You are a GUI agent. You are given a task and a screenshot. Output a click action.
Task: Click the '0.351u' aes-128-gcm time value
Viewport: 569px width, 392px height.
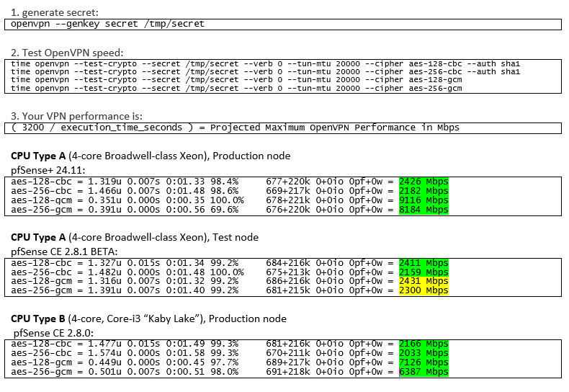click(105, 200)
